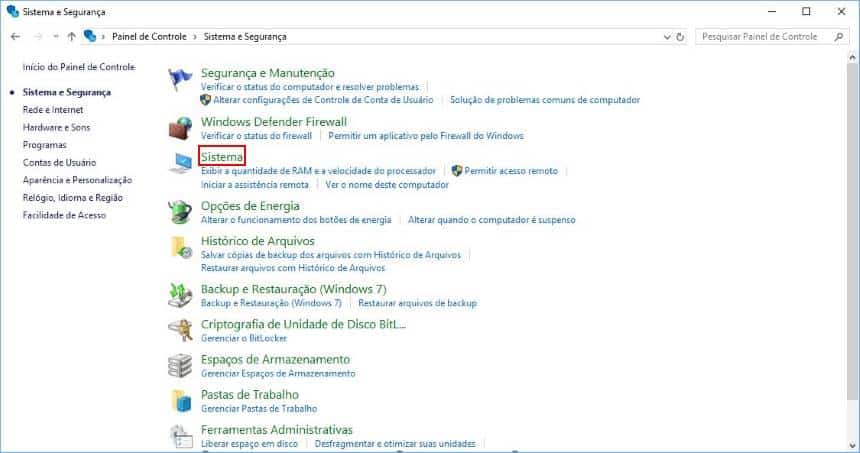The width and height of the screenshot is (860, 453).
Task: Click Restaurar arquivos com Histórico de Arquivos
Action: click(x=293, y=268)
